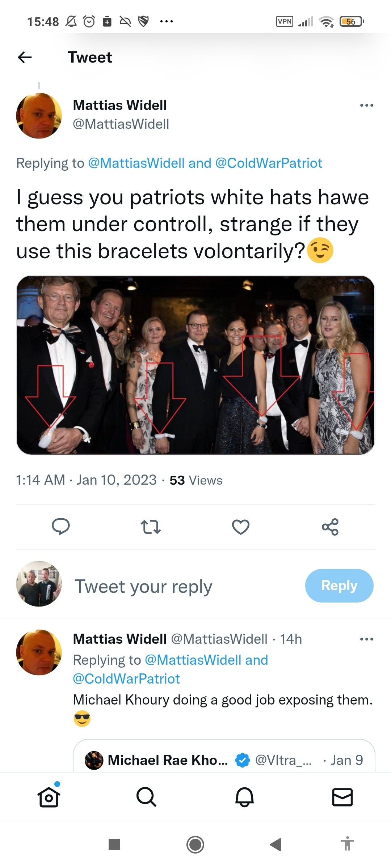Open the @MattiasWidell handle in reply line
The height and width of the screenshot is (868, 391).
point(136,163)
